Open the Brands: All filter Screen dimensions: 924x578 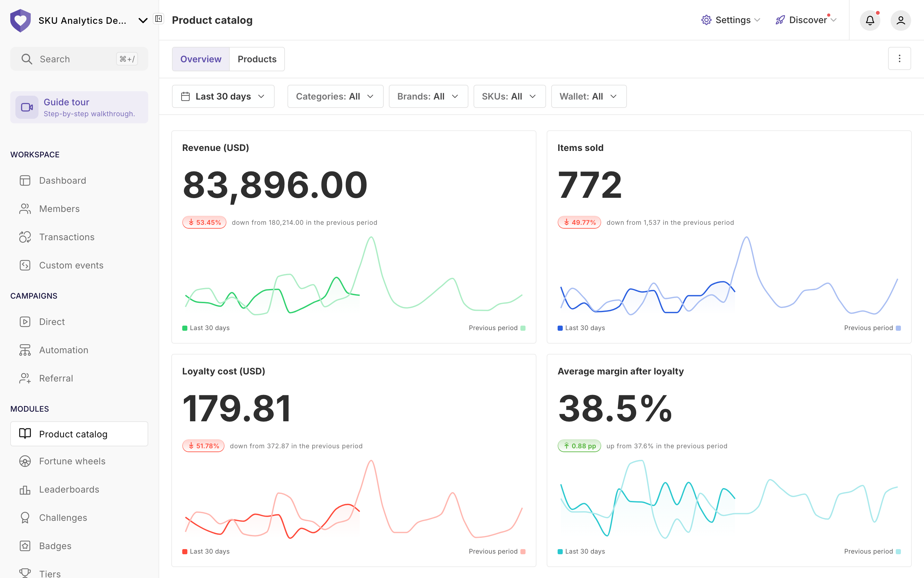point(428,96)
